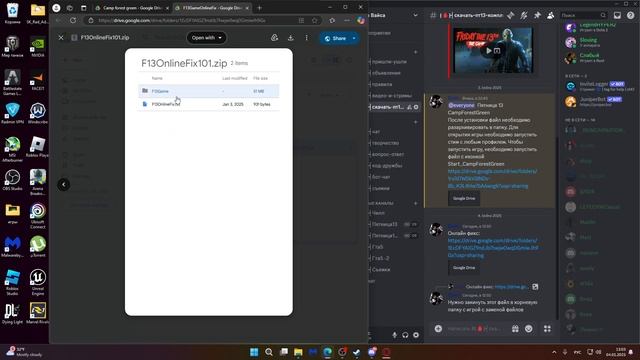The width and height of the screenshot is (640, 360).
Task: Download the zip file via download icon
Action: [291, 38]
